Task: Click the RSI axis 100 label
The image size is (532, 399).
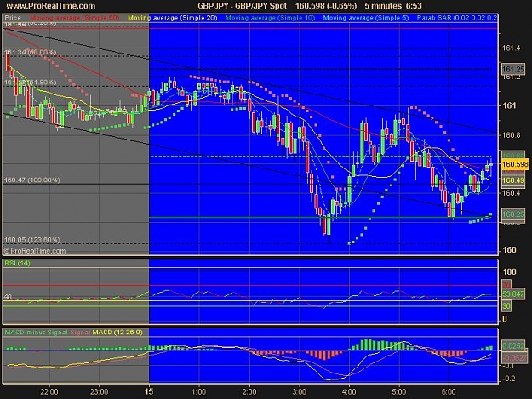Action: (x=509, y=272)
